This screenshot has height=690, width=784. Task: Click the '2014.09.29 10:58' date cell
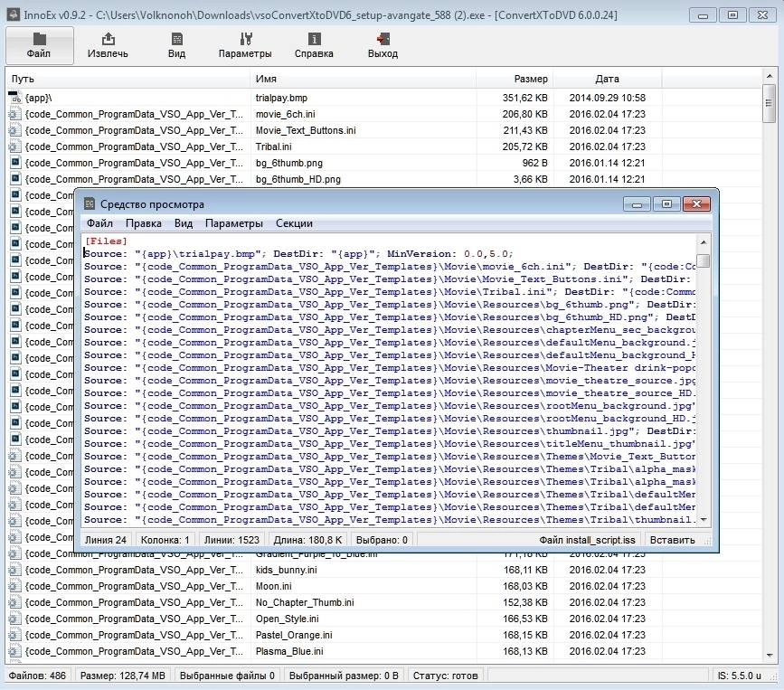608,98
